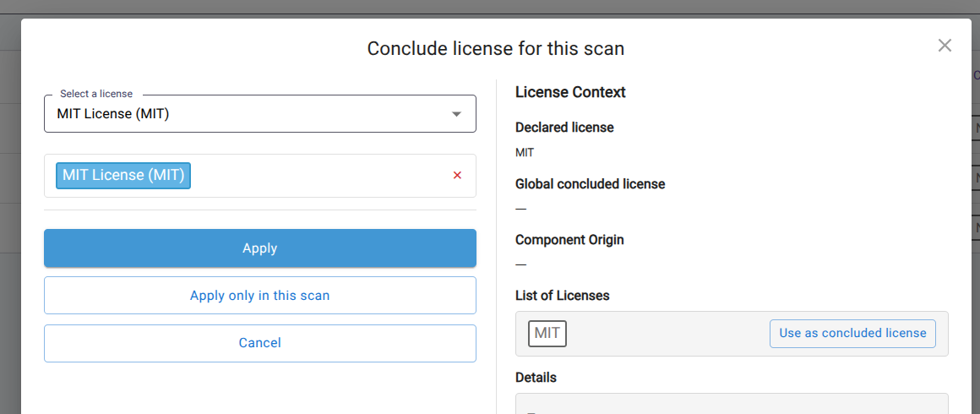Open the Select a license dropdown
The width and height of the screenshot is (980, 414).
coord(260,114)
